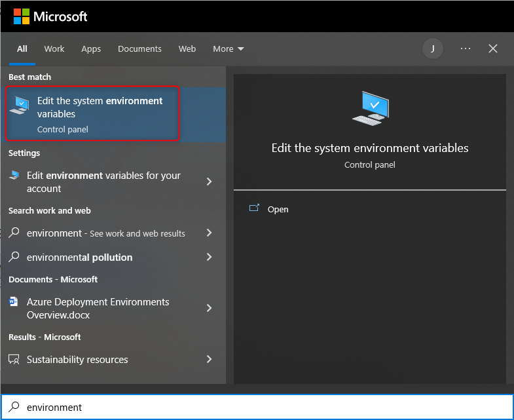This screenshot has height=420, width=514.
Task: Open the three-dot options menu
Action: (x=466, y=48)
